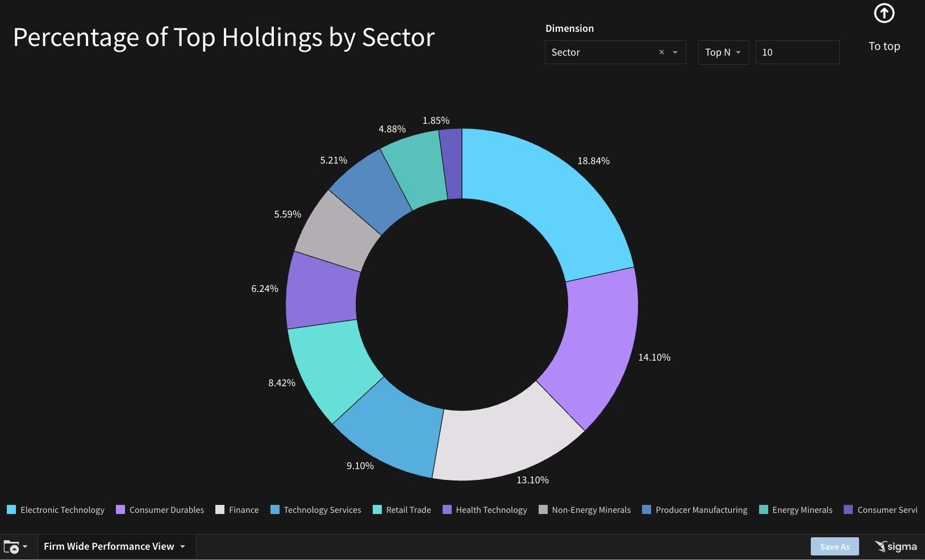
Task: Click the To top arrow icon
Action: (884, 13)
